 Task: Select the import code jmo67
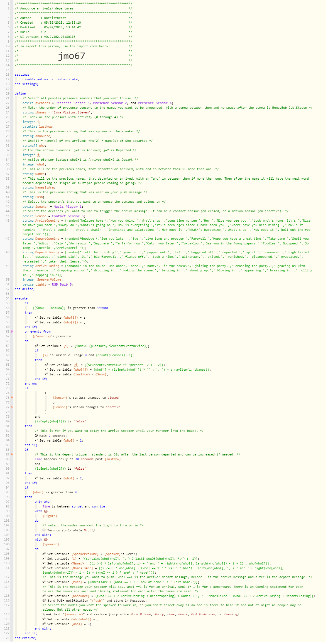pyautogui.click(x=71, y=56)
